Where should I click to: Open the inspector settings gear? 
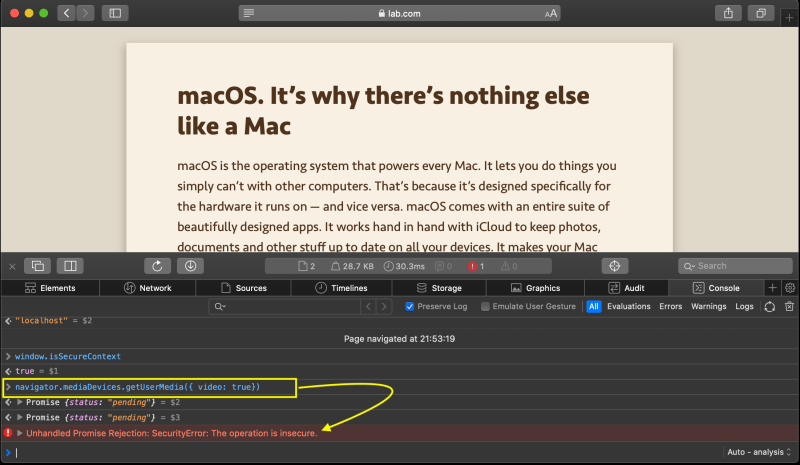point(790,288)
